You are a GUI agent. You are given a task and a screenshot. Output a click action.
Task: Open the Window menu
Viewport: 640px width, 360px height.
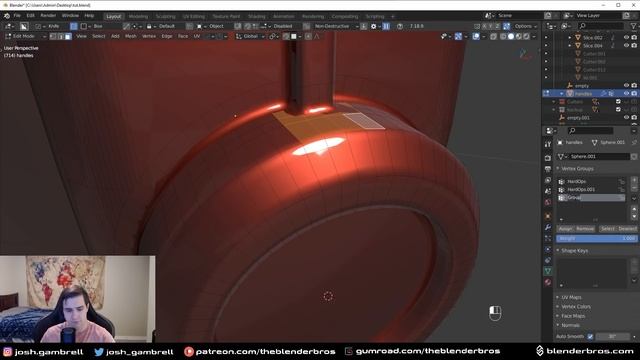70,16
